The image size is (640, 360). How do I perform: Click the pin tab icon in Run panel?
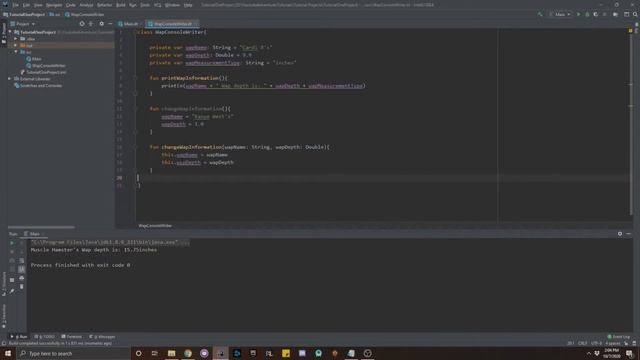12,291
